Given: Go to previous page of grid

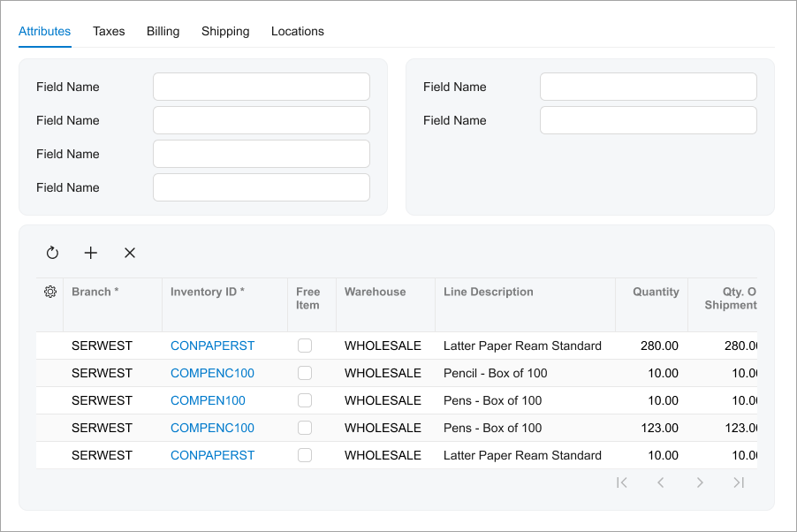Looking at the screenshot, I should pyautogui.click(x=661, y=483).
